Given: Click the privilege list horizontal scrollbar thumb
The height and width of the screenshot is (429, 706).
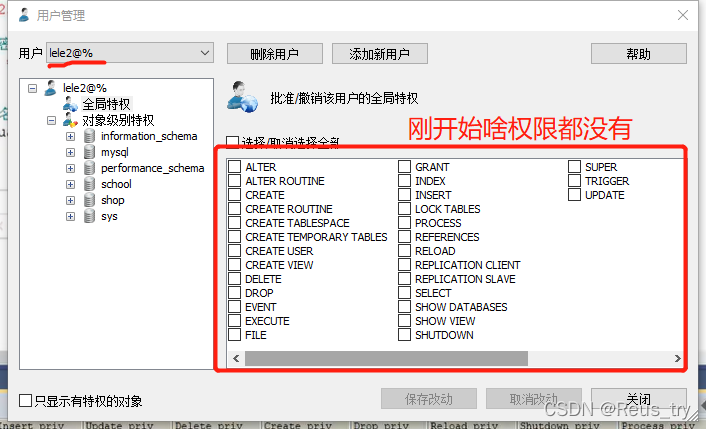Looking at the screenshot, I should [386, 358].
